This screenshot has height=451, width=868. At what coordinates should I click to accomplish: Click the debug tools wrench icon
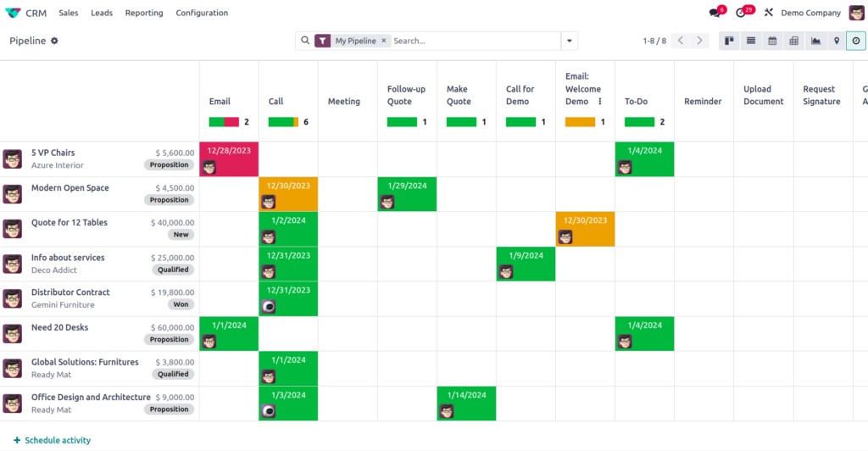coord(769,13)
